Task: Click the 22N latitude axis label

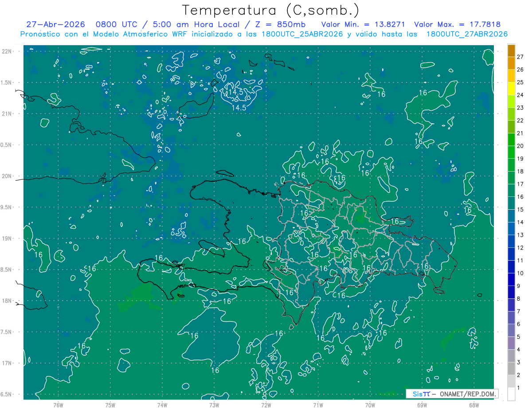Action: pyautogui.click(x=7, y=51)
